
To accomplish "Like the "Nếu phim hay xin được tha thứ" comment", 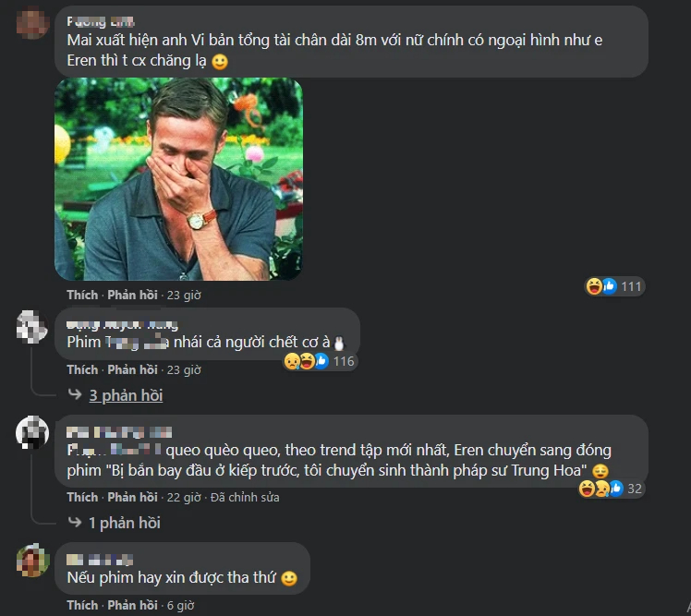I will 82,605.
